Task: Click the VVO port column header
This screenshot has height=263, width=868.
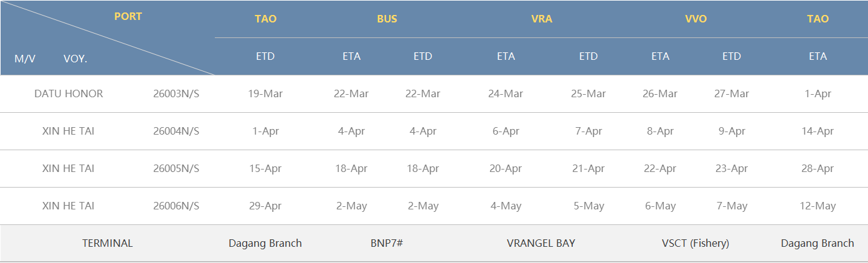Action: (696, 19)
